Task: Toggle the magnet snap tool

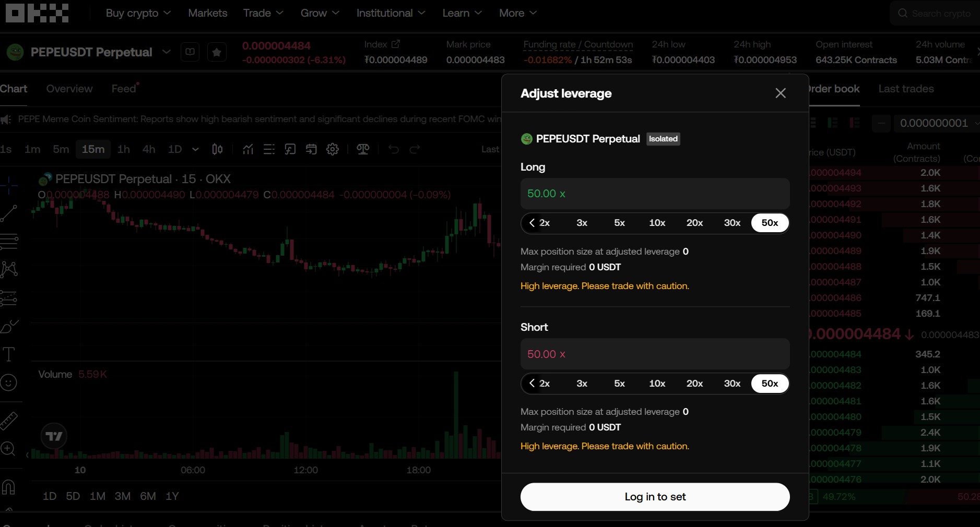Action: pos(9,487)
